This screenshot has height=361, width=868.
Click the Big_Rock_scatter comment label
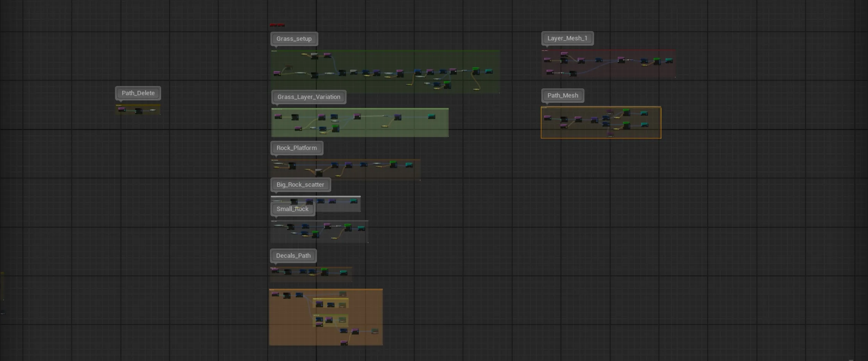tap(300, 185)
